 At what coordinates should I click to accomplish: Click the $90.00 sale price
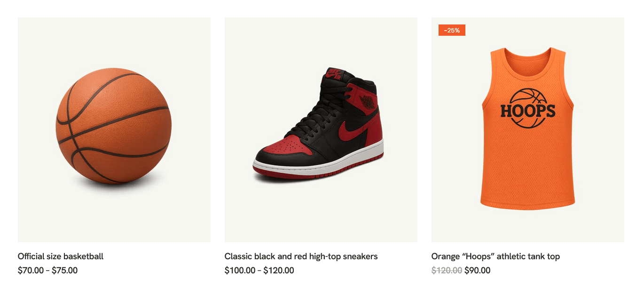(x=477, y=271)
